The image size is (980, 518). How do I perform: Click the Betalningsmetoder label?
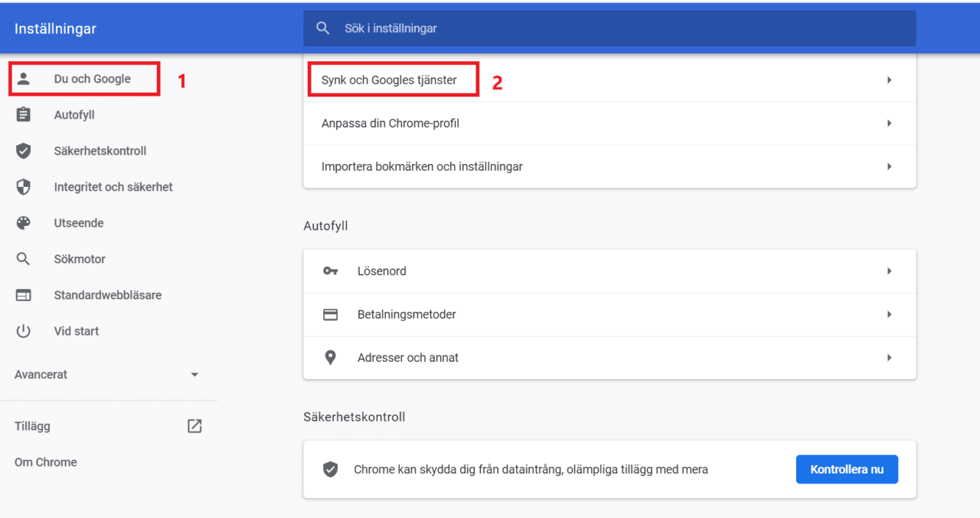click(x=407, y=314)
